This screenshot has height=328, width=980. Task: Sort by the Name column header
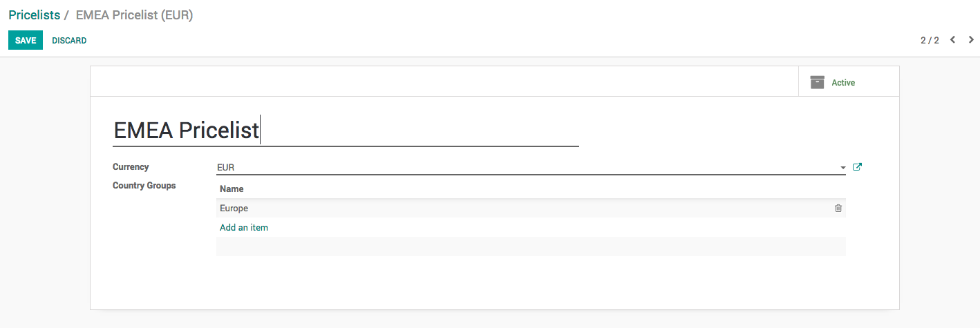(x=232, y=189)
